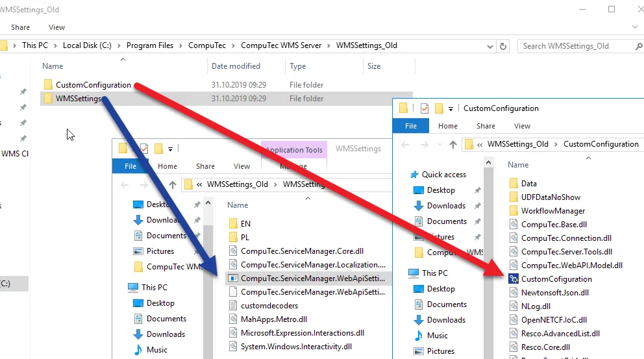Open the EN folder
644x359 pixels.
[x=245, y=224]
